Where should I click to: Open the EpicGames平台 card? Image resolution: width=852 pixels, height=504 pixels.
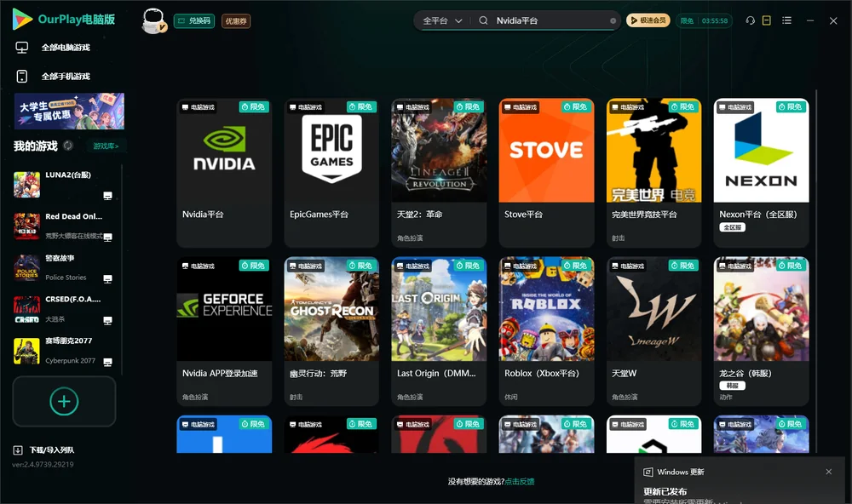click(x=331, y=173)
